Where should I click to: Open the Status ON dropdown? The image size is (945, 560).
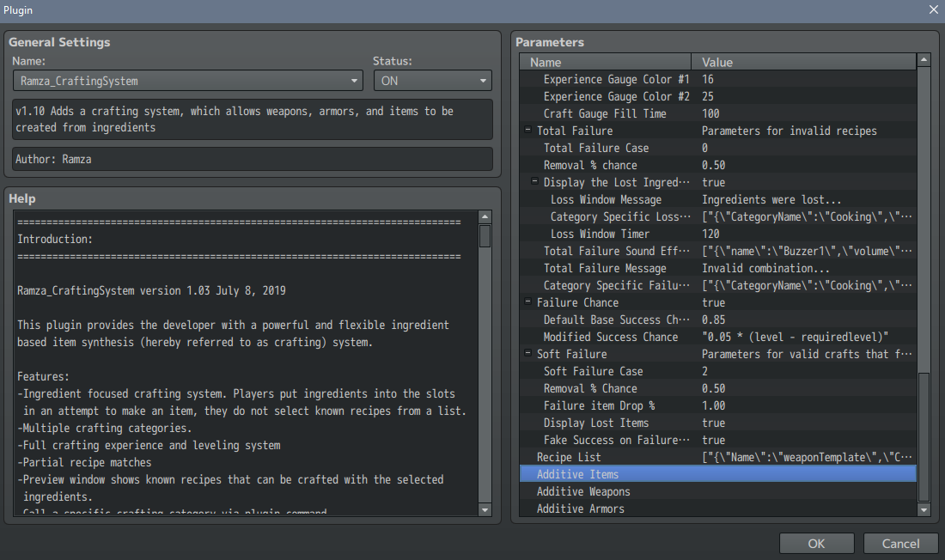click(x=432, y=81)
